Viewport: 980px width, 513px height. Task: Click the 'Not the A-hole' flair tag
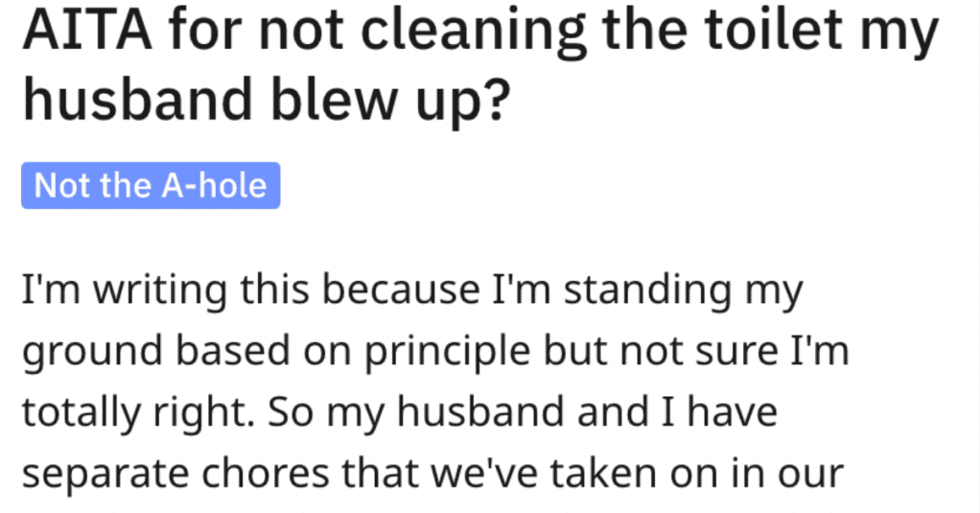click(x=151, y=186)
